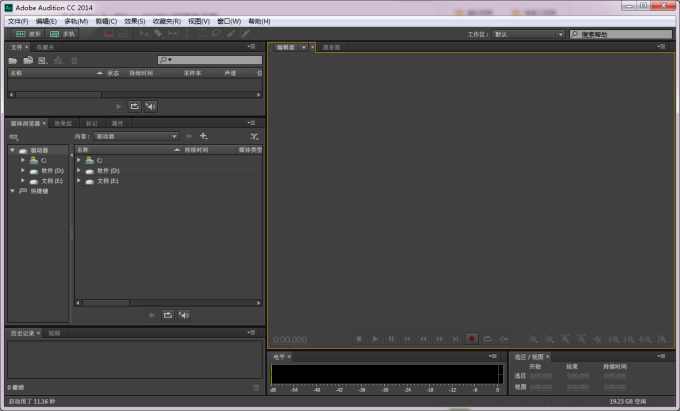Toggle loop playback in Files panel
Viewport: 680px width, 411px height.
(134, 106)
